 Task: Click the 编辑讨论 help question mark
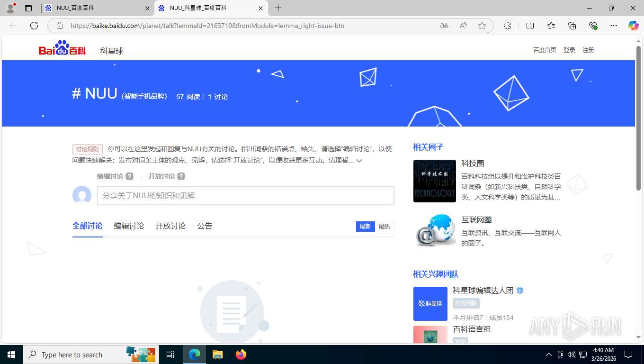click(x=130, y=176)
